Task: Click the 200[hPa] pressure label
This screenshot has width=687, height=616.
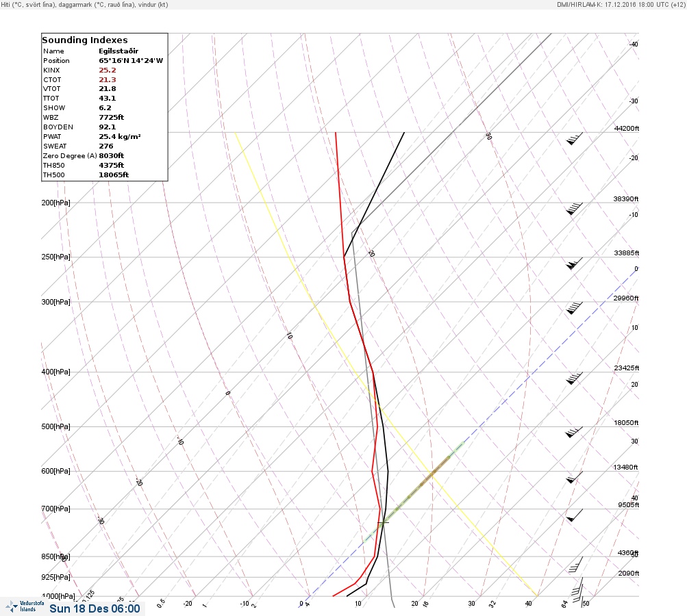Action: click(x=55, y=203)
